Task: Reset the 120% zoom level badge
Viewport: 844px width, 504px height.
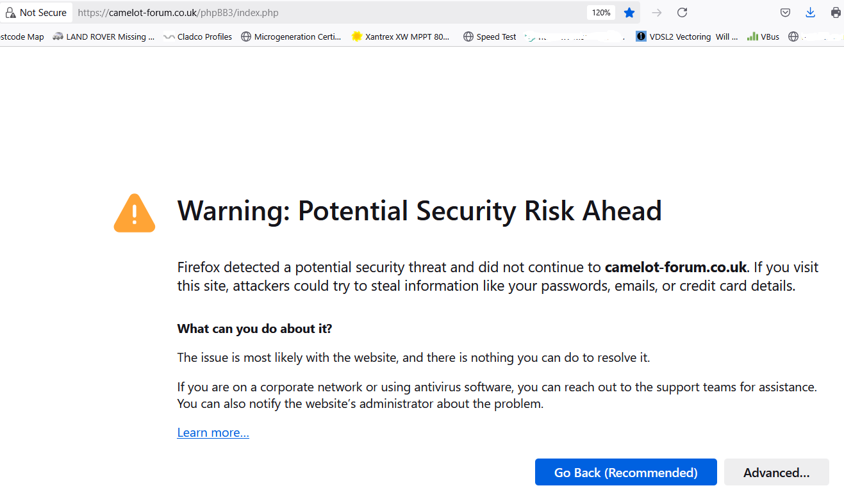Action: 601,13
